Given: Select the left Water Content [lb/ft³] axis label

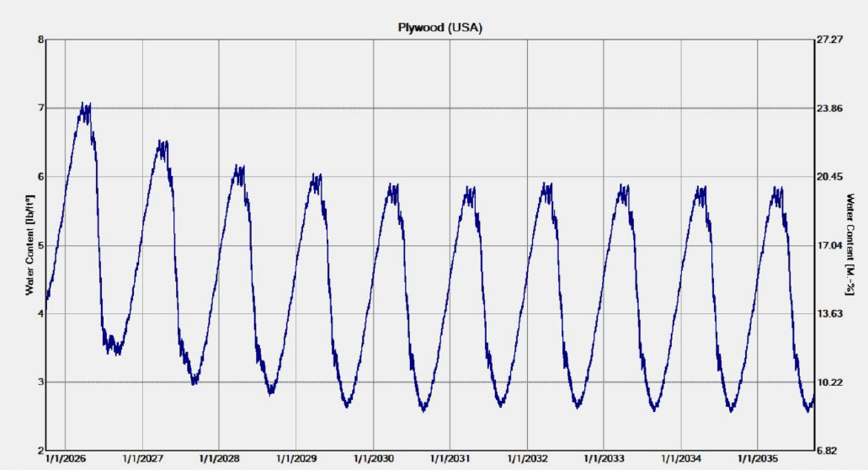Looking at the screenshot, I should click(30, 246).
